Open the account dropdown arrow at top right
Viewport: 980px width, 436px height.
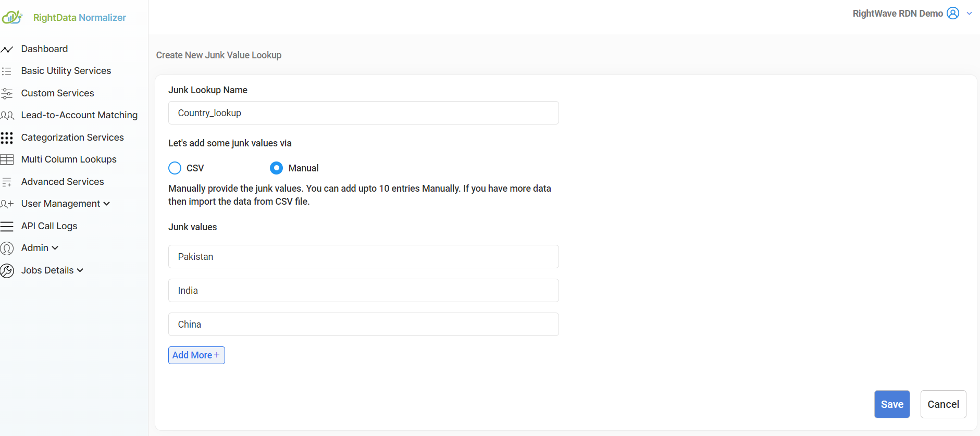point(969,14)
